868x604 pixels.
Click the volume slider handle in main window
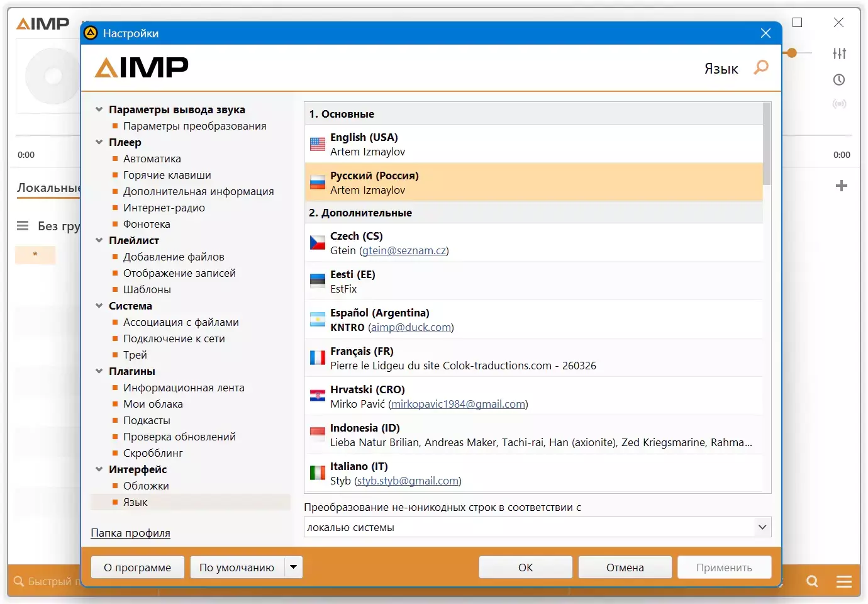(x=792, y=53)
